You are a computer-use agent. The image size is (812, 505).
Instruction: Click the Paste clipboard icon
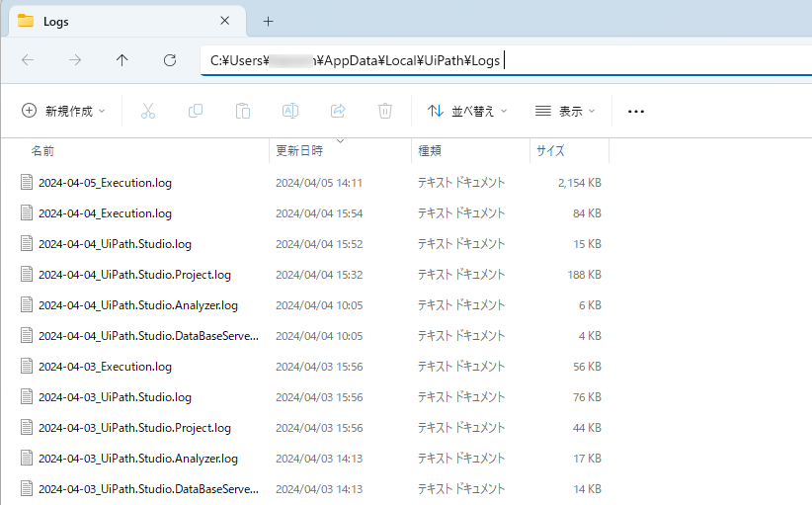pos(243,111)
